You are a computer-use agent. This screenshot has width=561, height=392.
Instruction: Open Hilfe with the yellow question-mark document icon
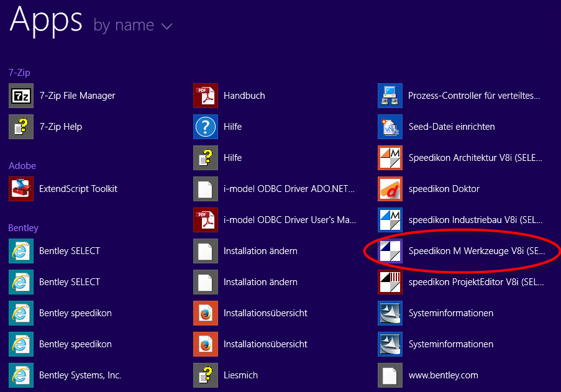point(217,158)
